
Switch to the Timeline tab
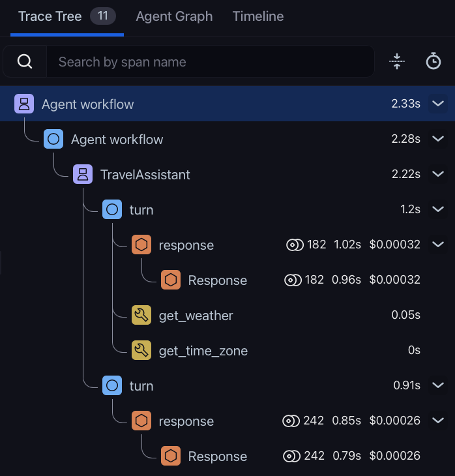coord(258,17)
